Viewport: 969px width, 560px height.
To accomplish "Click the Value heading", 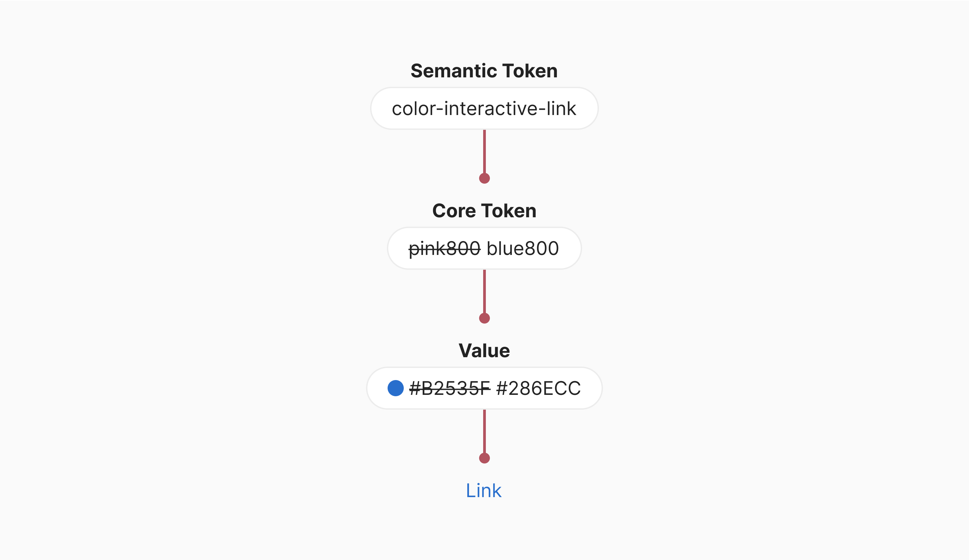I will click(x=484, y=350).
